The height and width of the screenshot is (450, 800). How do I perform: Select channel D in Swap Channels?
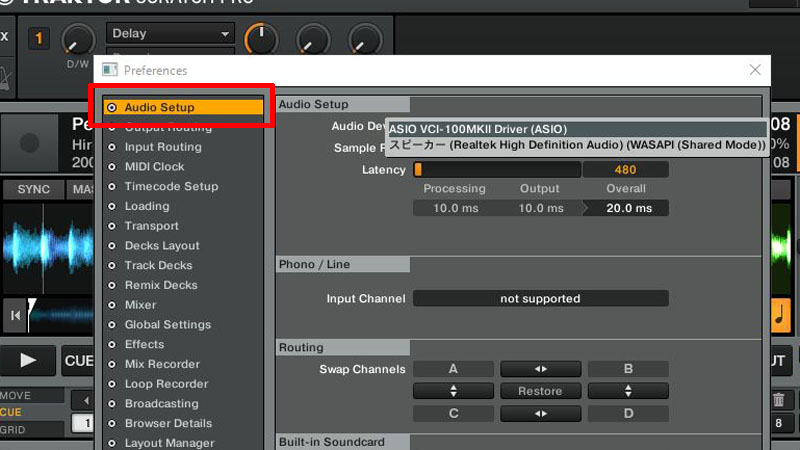pos(628,413)
